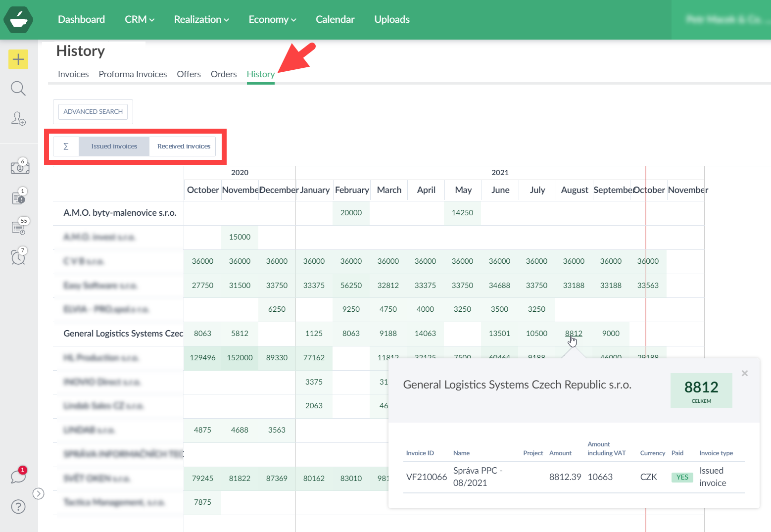Click the 152000 November cell

click(x=240, y=358)
